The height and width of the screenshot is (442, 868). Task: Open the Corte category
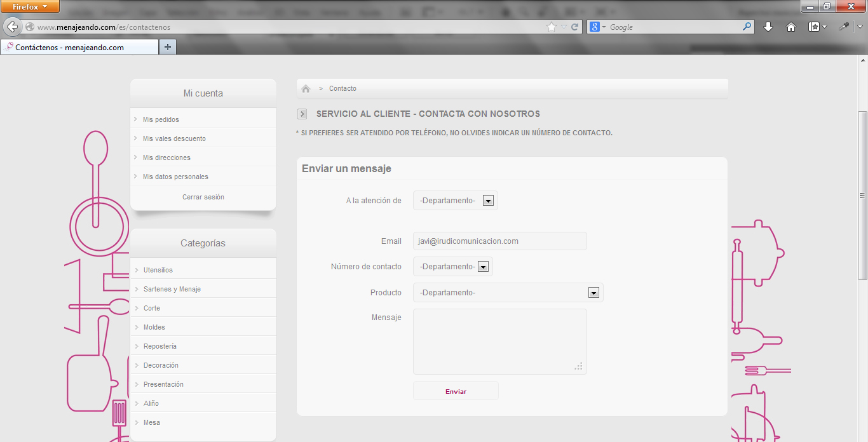point(152,308)
